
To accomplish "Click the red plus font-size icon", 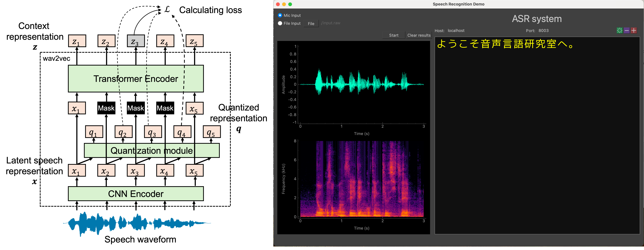I will pyautogui.click(x=634, y=30).
